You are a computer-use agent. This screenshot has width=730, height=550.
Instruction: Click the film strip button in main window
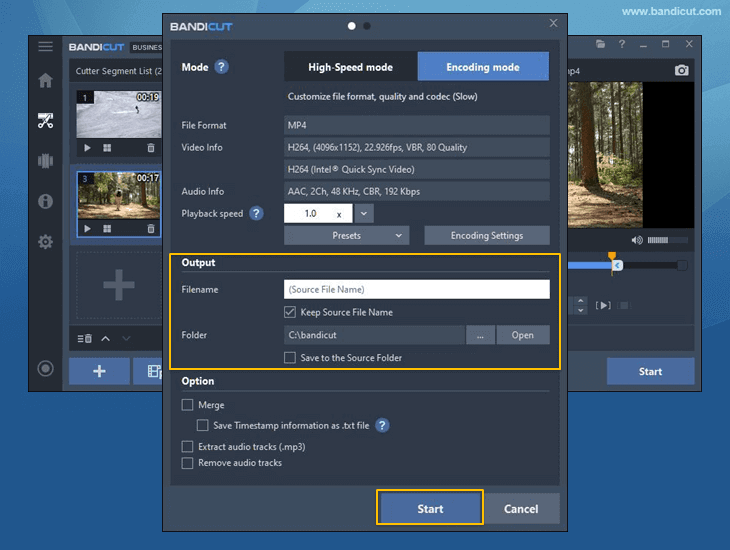(148, 371)
